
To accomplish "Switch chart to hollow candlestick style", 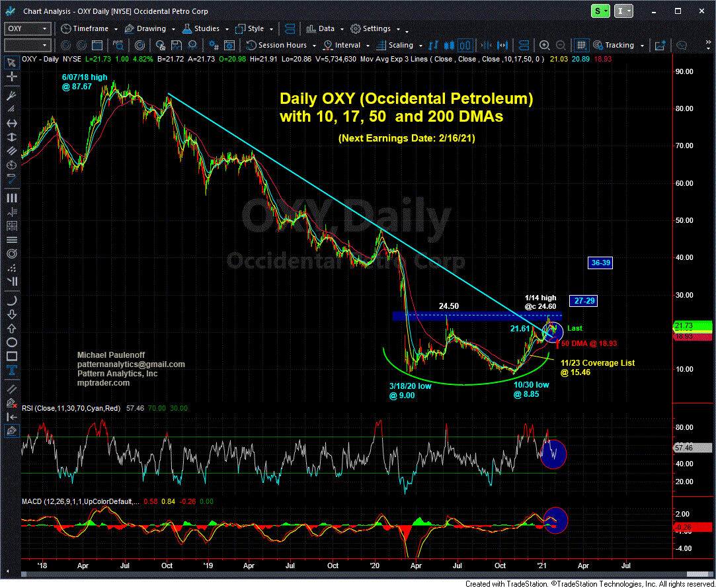I will (x=465, y=45).
